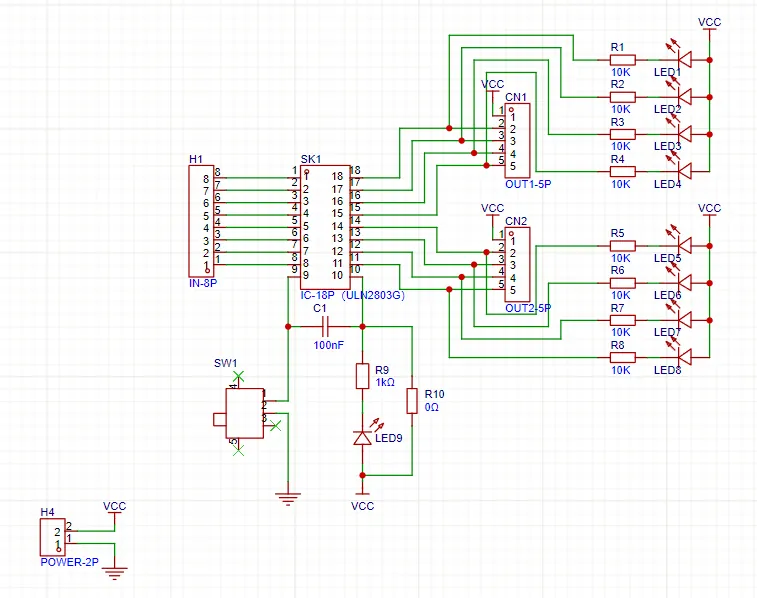Image resolution: width=757 pixels, height=598 pixels.
Task: Select resistor R6 symbol
Action: [x=623, y=283]
